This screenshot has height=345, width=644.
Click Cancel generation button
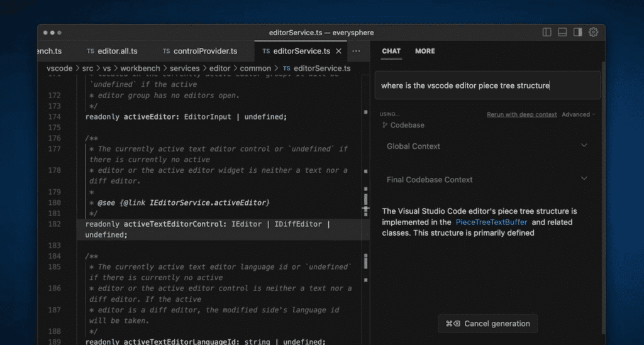click(x=487, y=324)
